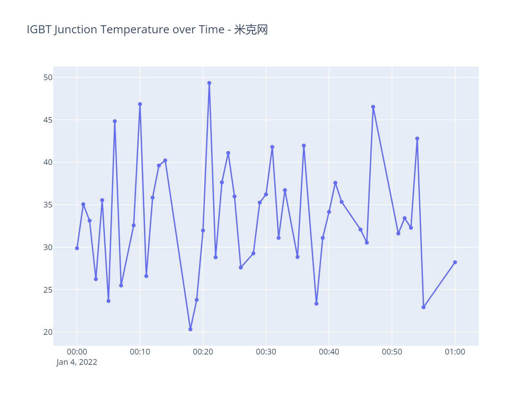Click the y-axis tick label 50
The width and height of the screenshot is (532, 399).
[x=48, y=77]
